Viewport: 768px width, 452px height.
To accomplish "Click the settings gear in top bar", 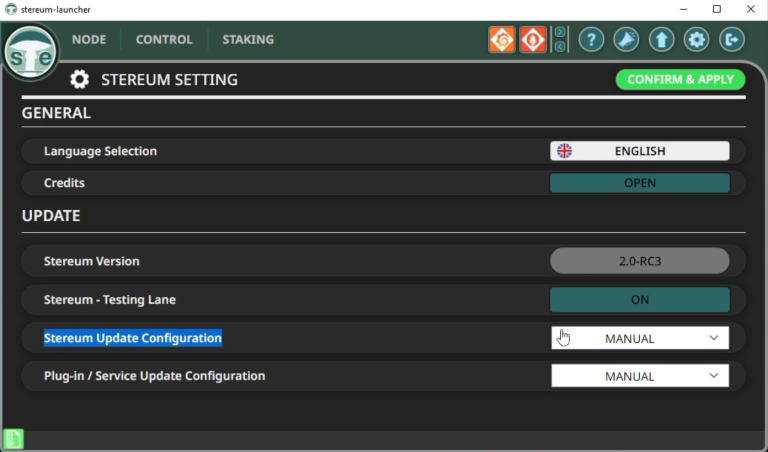I will click(696, 40).
